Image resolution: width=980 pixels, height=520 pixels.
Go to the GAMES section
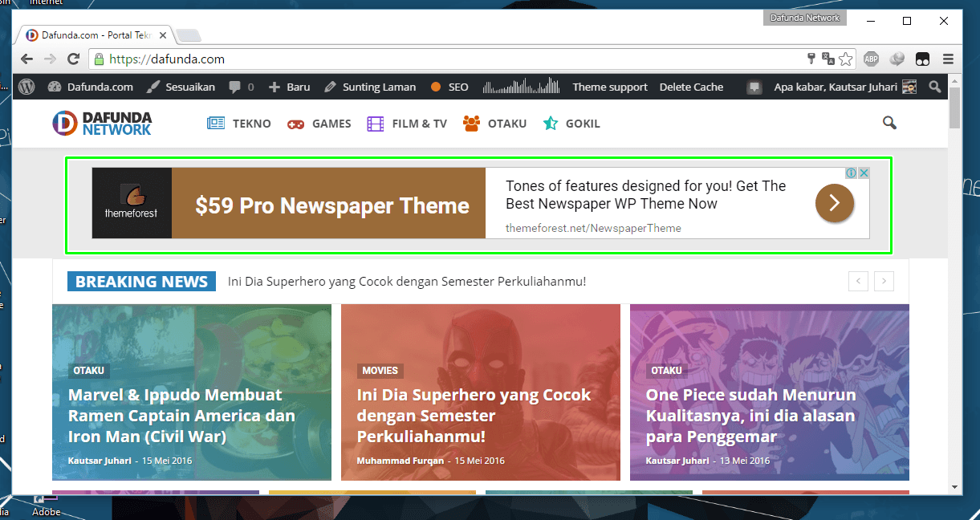click(x=319, y=124)
